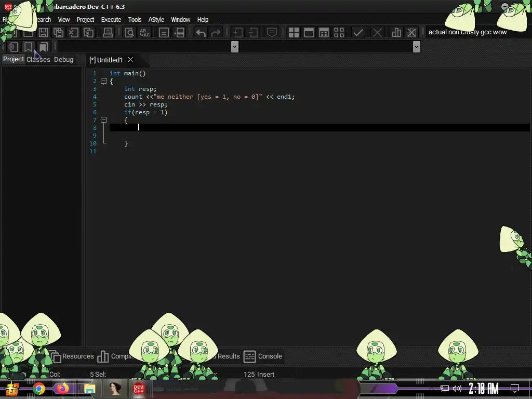Collapse the if-block fold on line 7
The image size is (532, 399).
click(104, 120)
